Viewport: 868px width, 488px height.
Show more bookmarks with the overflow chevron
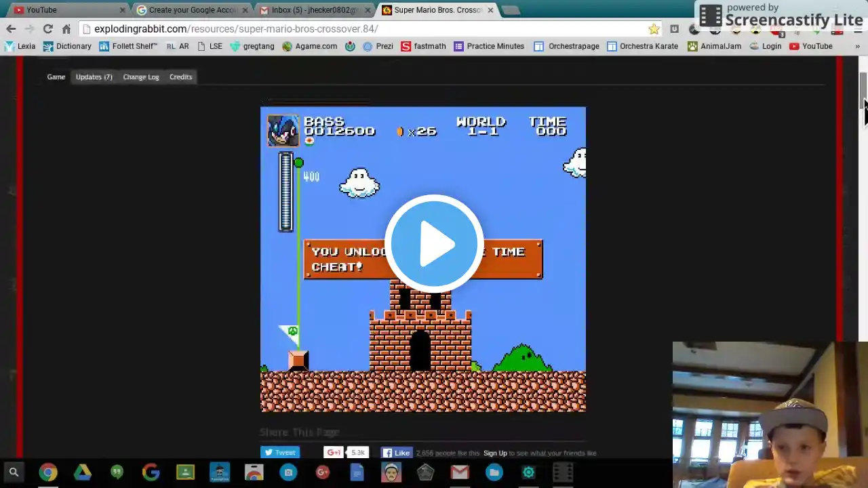(x=857, y=46)
